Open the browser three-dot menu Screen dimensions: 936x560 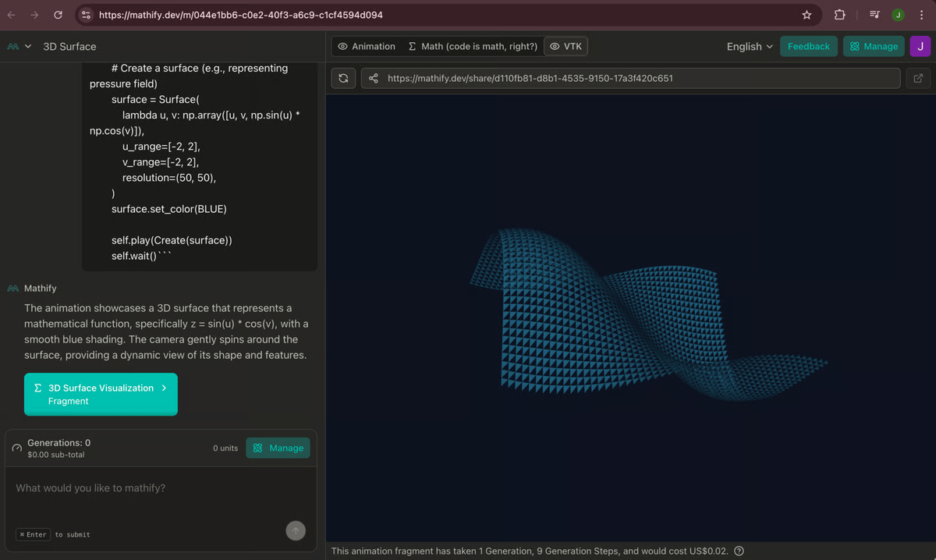(921, 14)
